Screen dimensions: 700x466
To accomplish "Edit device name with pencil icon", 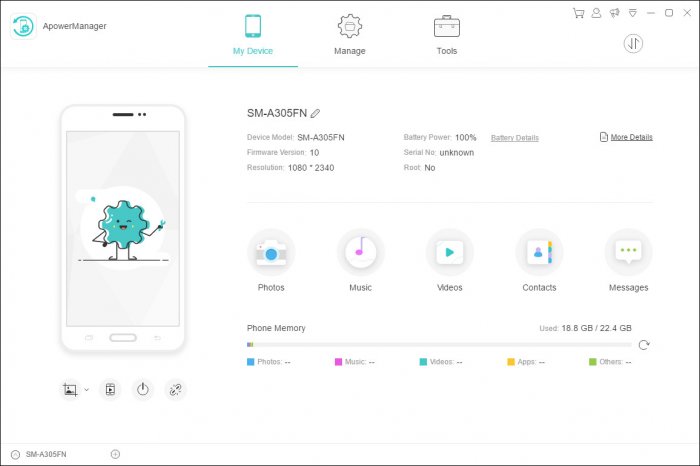I will (315, 113).
